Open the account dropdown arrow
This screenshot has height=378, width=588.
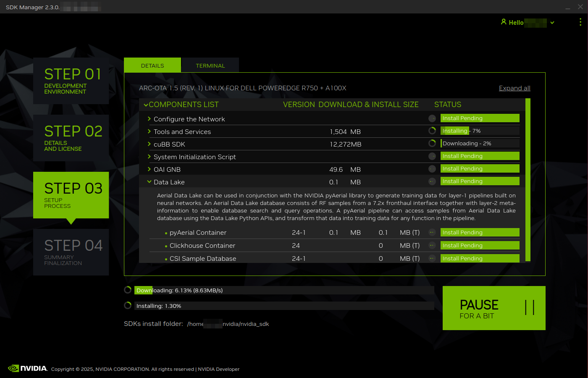(552, 23)
